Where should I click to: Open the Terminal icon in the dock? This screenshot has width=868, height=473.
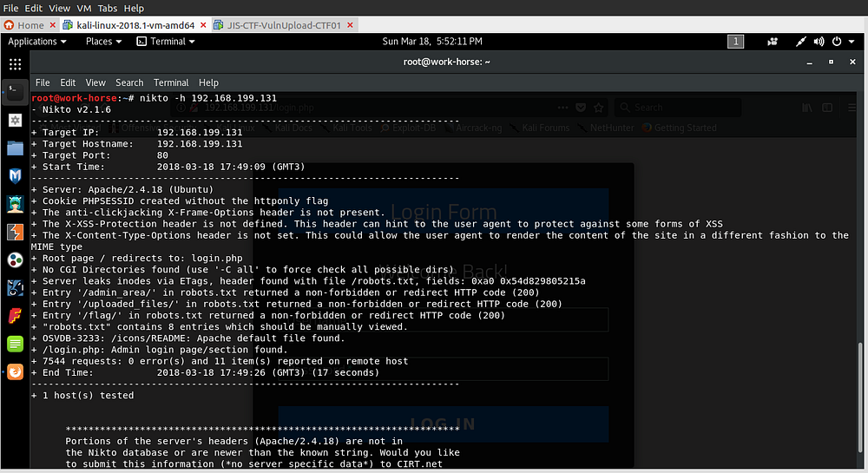(15, 89)
